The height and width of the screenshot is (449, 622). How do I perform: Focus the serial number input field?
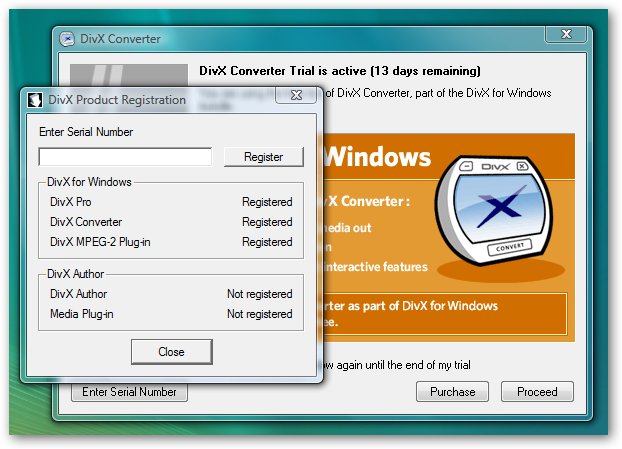click(x=125, y=157)
